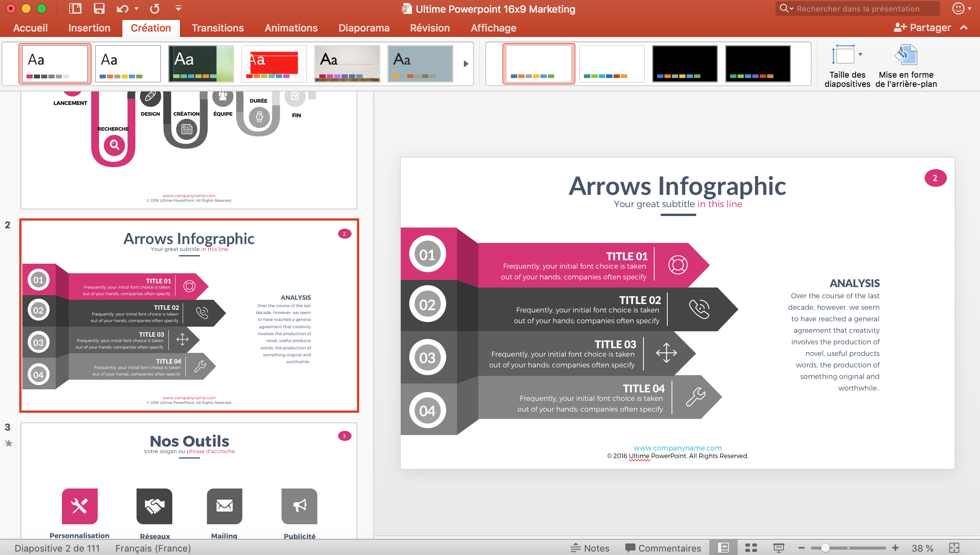Click the wrench icon in TITLE 04 arrow

click(x=695, y=397)
